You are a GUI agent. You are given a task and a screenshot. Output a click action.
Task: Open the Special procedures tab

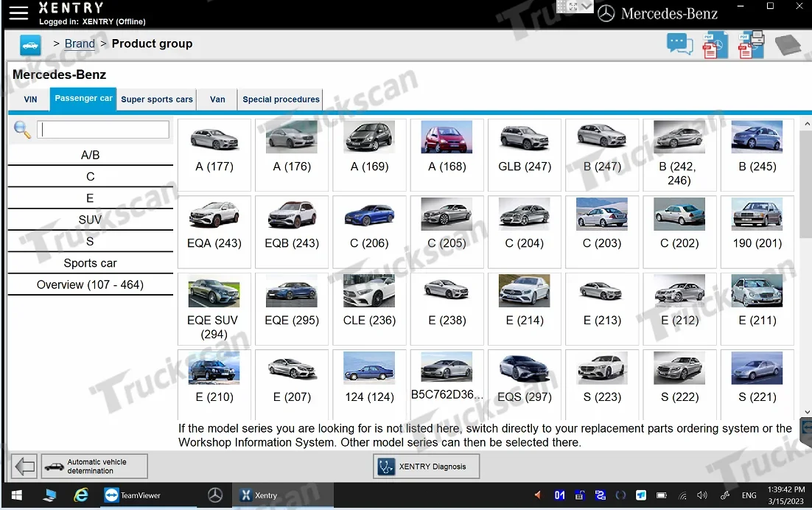tap(281, 99)
